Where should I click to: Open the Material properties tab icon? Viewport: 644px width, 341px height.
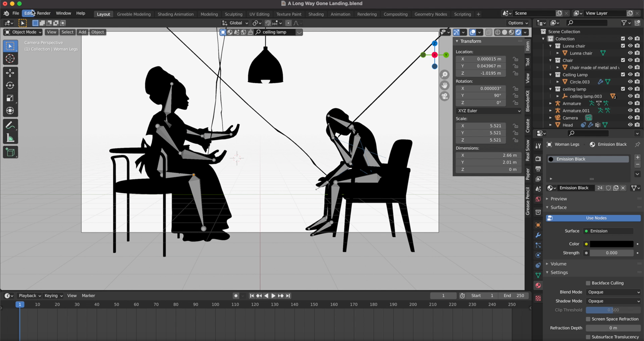pyautogui.click(x=538, y=285)
